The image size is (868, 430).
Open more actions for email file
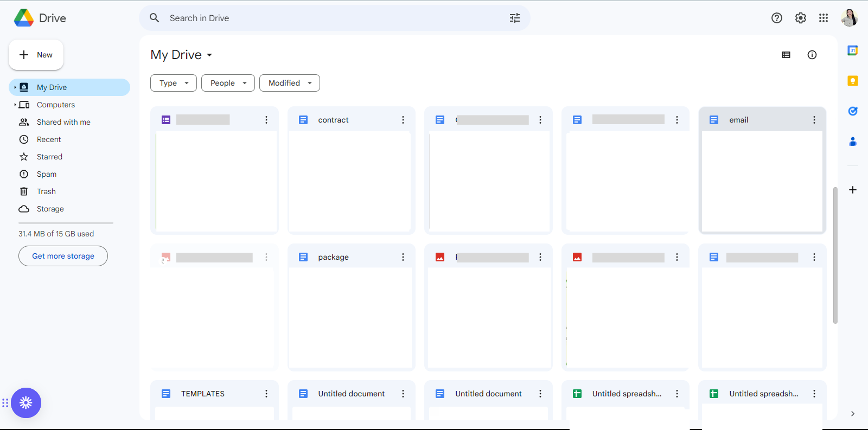click(x=814, y=120)
